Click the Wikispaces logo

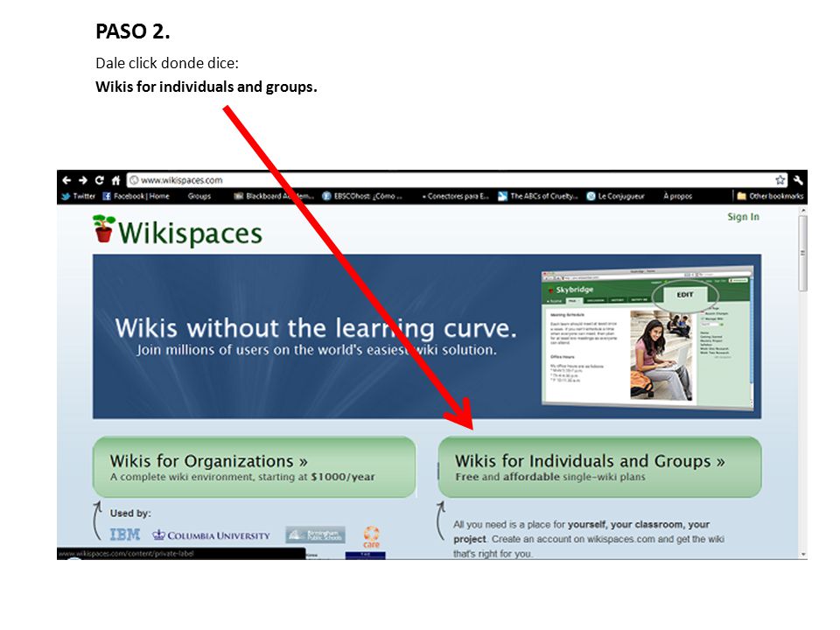[x=178, y=231]
